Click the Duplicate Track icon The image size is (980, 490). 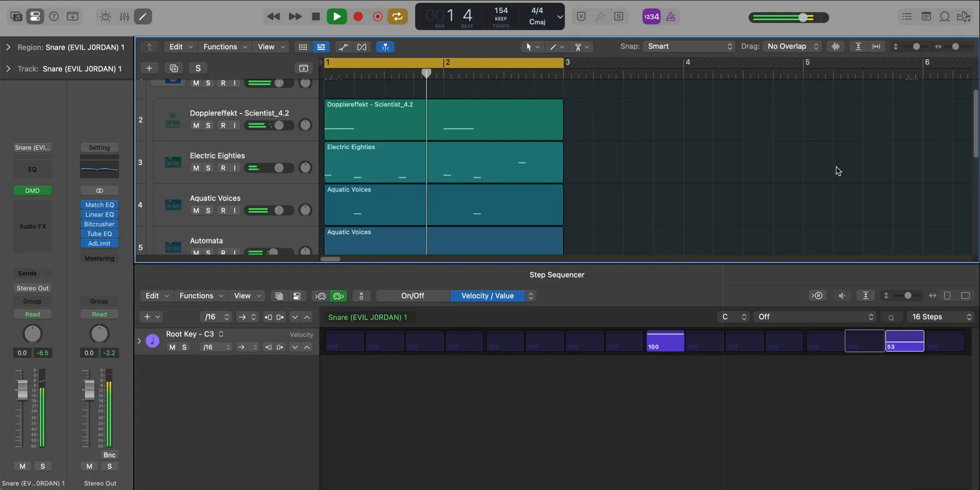coord(174,68)
